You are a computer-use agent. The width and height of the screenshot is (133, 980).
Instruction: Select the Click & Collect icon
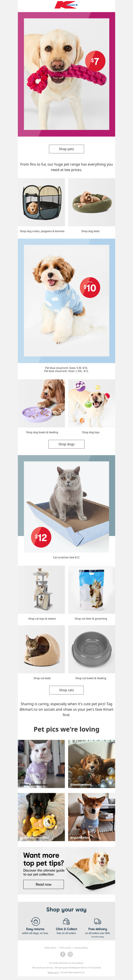click(66, 921)
